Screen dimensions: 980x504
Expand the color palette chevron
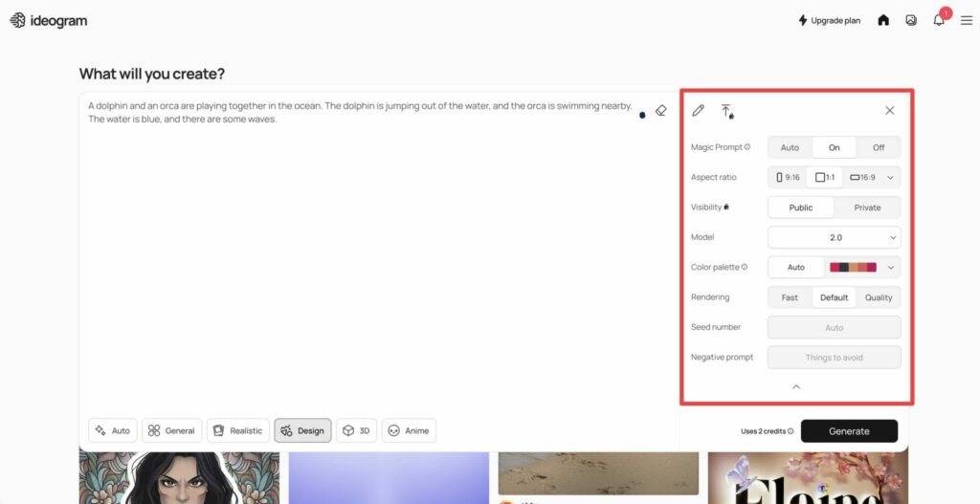pos(891,267)
